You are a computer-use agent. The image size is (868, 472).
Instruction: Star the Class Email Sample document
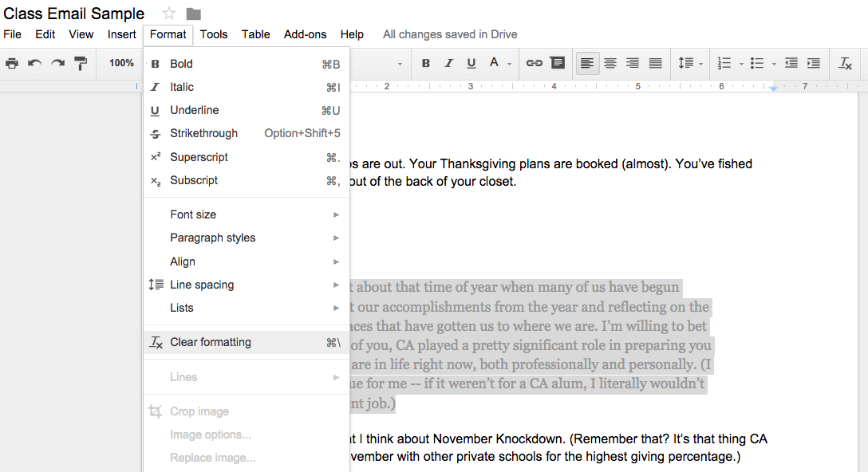click(168, 14)
